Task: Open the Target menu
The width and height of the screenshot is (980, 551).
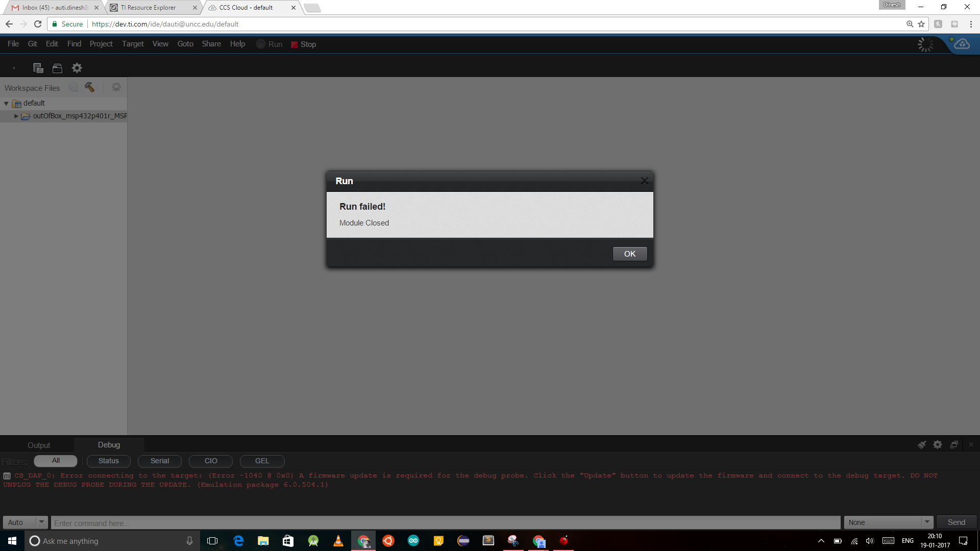Action: [133, 44]
